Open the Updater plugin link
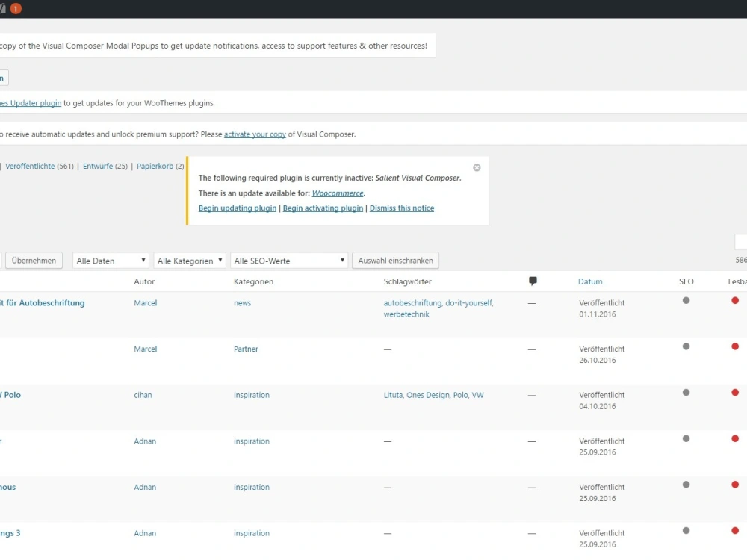Screen dimensions: 747x560 tap(31, 103)
